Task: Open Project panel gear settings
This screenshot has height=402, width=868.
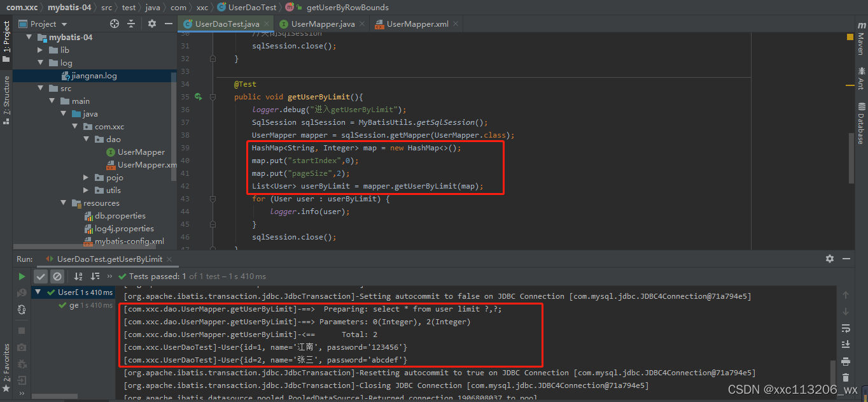Action: tap(152, 24)
